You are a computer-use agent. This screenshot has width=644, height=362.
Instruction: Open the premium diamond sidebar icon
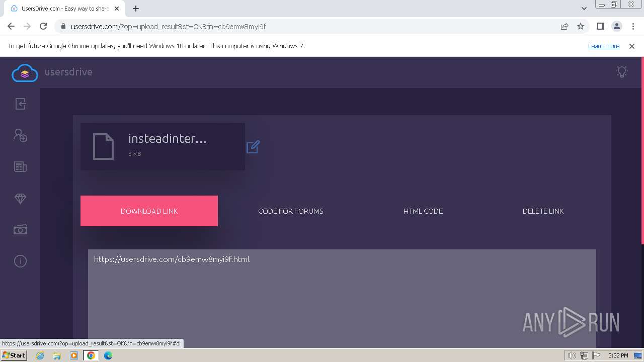20,199
